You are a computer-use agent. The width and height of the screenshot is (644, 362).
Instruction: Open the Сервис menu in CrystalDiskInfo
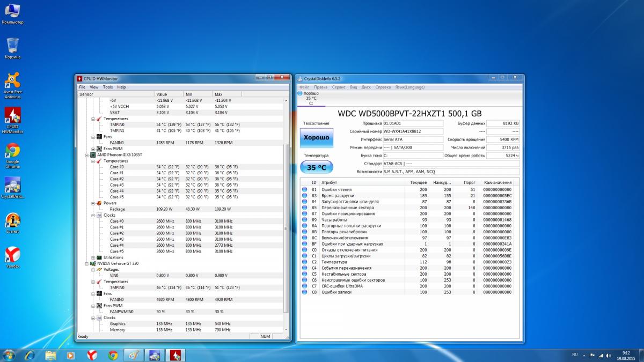[x=339, y=87]
